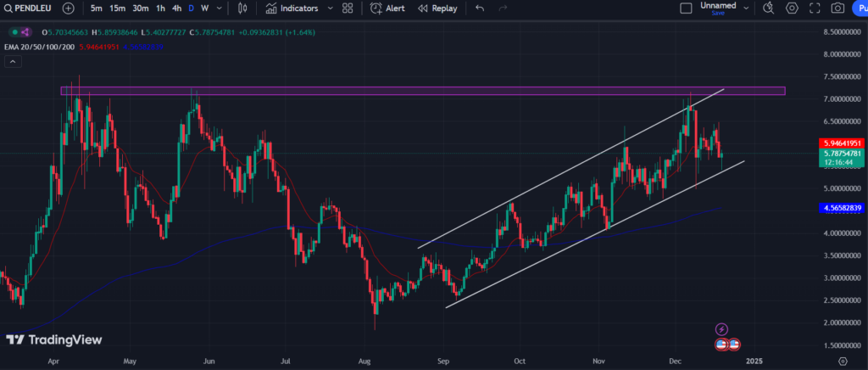The height and width of the screenshot is (370, 868).
Task: Open price scale settings hexagon at bottom-right
Action: (843, 362)
